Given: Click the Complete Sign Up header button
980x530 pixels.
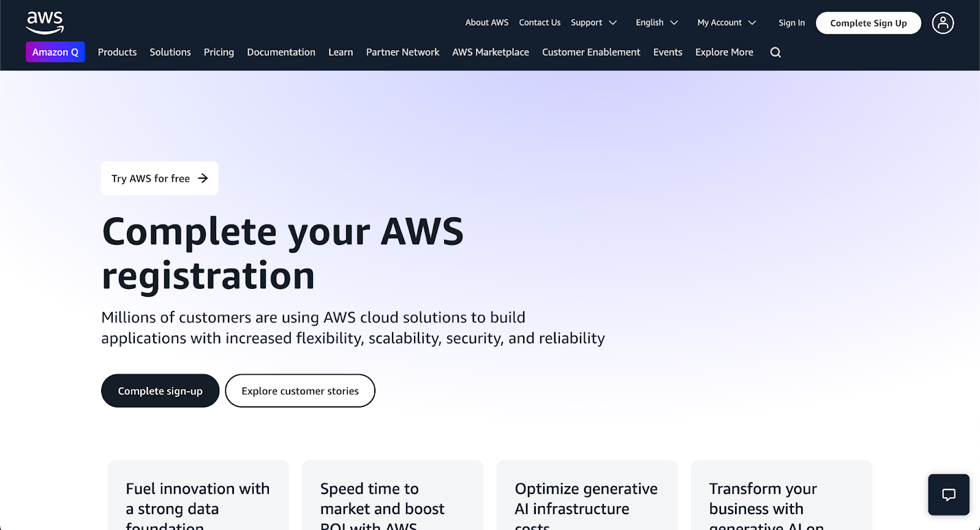Looking at the screenshot, I should click(x=869, y=23).
